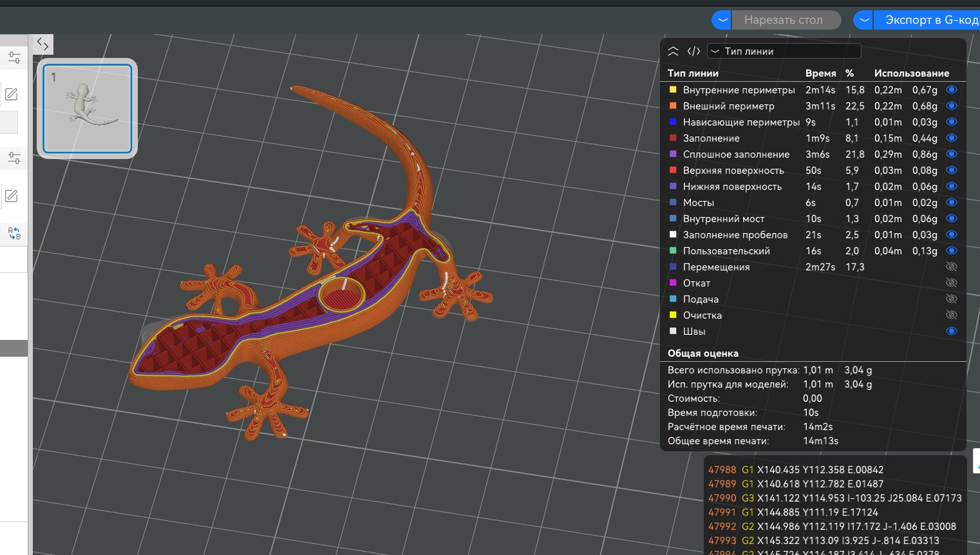The height and width of the screenshot is (555, 980).
Task: Click the topmost settings sliders icon in the sidebar
Action: 14,58
